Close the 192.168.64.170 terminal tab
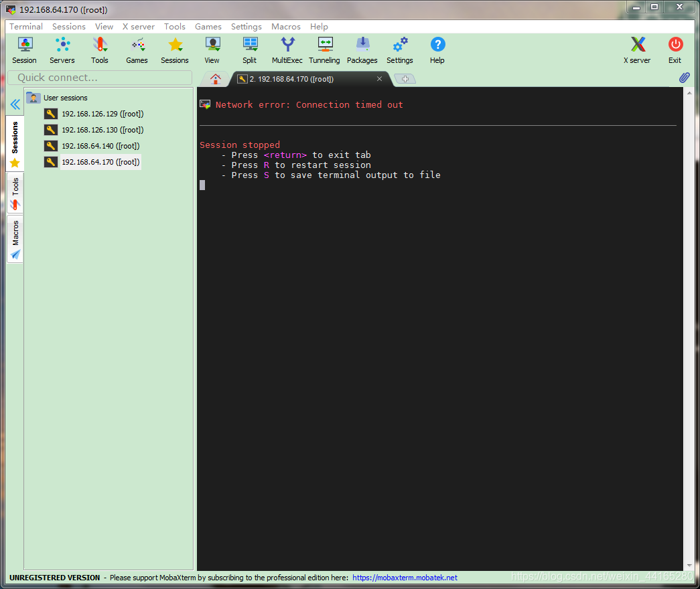Screen dimensions: 700x589 pyautogui.click(x=379, y=79)
